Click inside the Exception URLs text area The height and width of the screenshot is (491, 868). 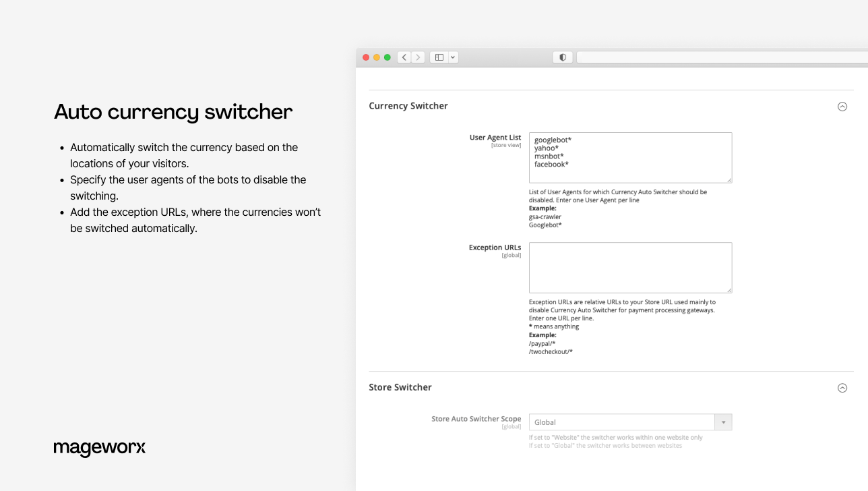point(630,267)
